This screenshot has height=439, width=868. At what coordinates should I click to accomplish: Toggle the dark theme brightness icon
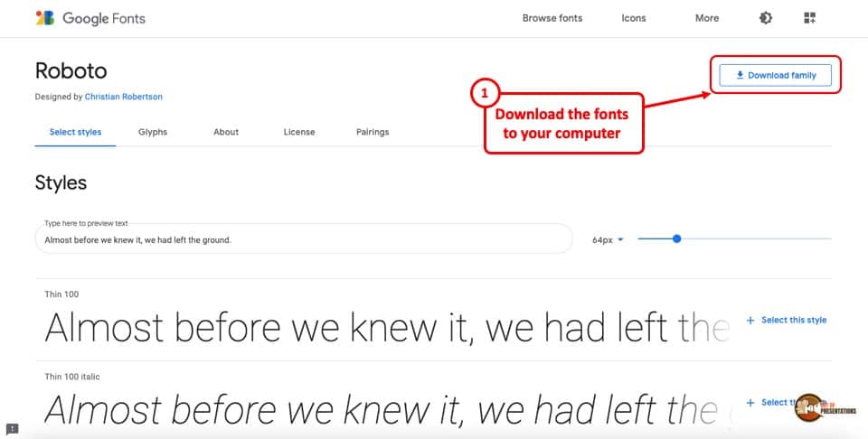(x=766, y=18)
